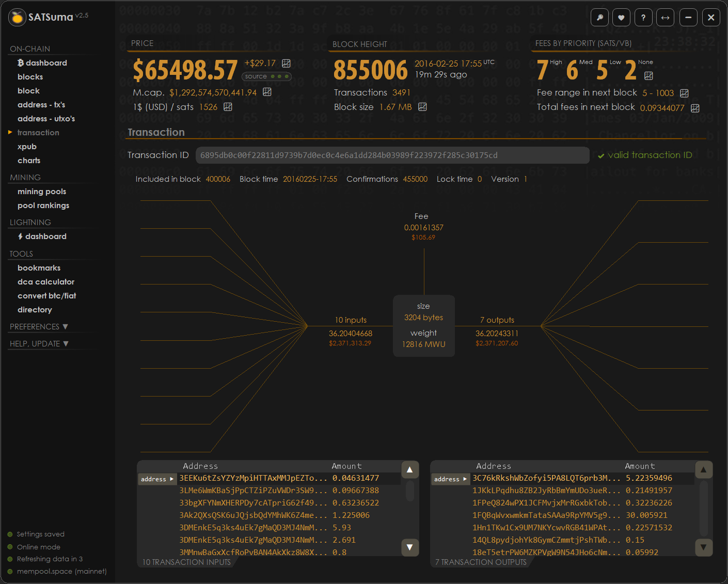Open the market cap chart icon
This screenshot has width=728, height=584.
(267, 92)
